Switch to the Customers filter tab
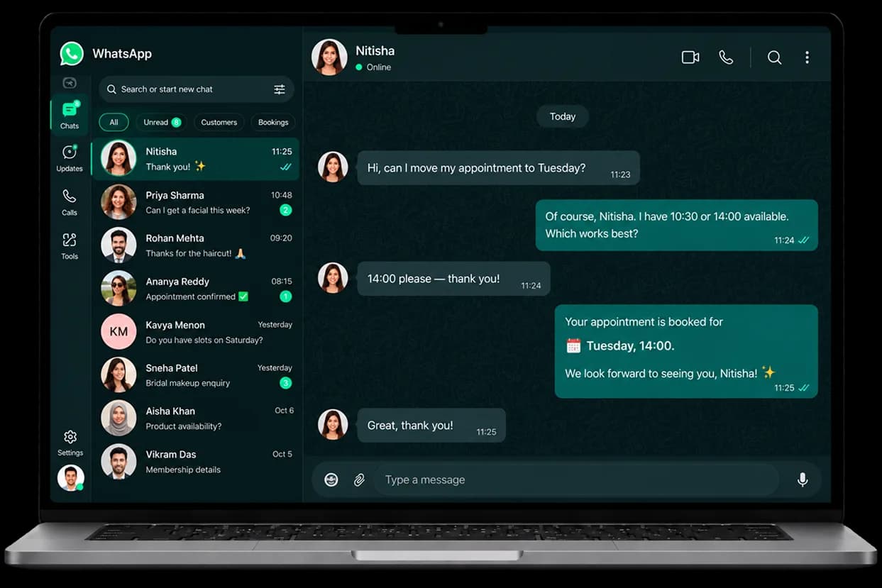The image size is (882, 588). [x=219, y=123]
